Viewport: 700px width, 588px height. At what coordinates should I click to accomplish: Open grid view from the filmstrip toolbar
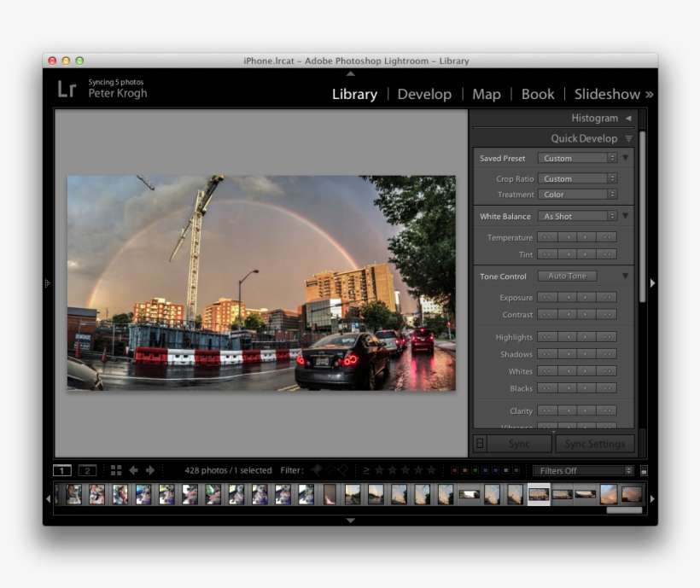click(x=116, y=470)
